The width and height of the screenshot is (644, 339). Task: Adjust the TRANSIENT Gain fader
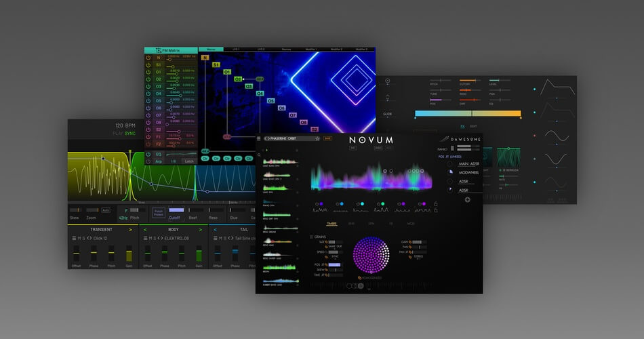pyautogui.click(x=129, y=254)
